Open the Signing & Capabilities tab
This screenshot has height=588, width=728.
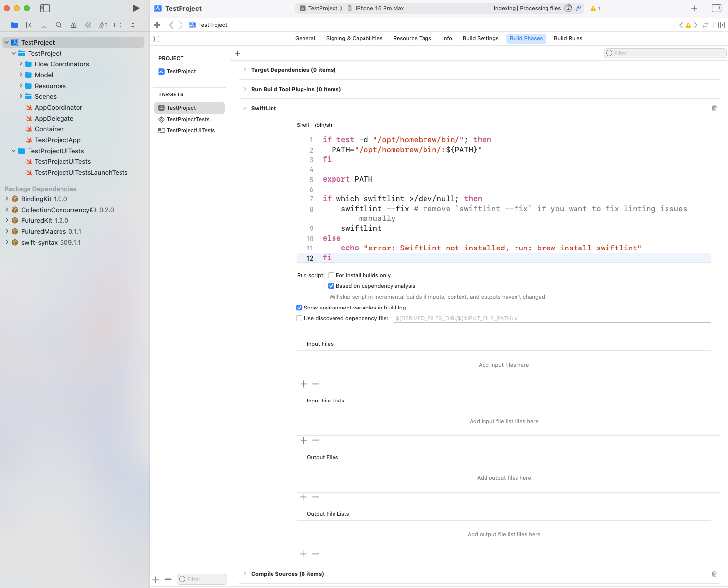pyautogui.click(x=354, y=38)
